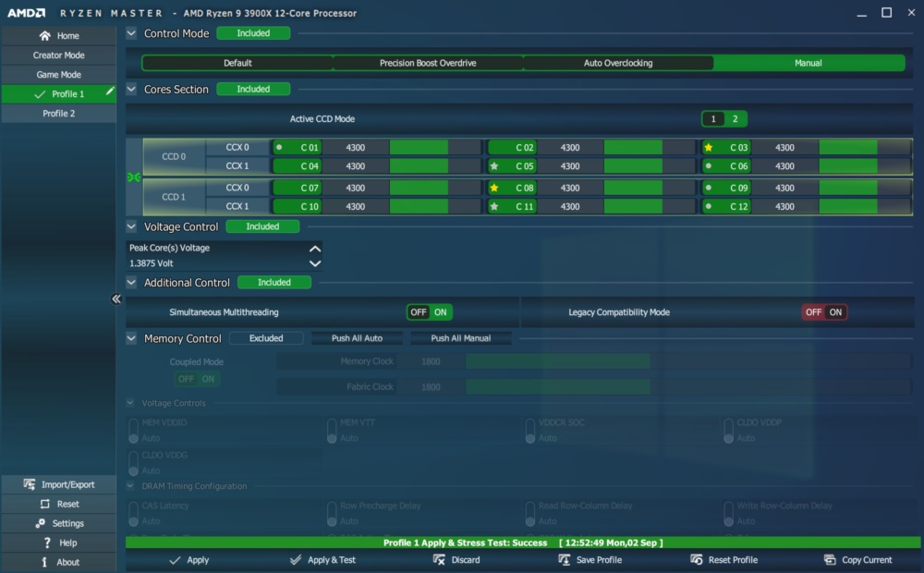Click the Discard icon in bottom bar

[439, 559]
